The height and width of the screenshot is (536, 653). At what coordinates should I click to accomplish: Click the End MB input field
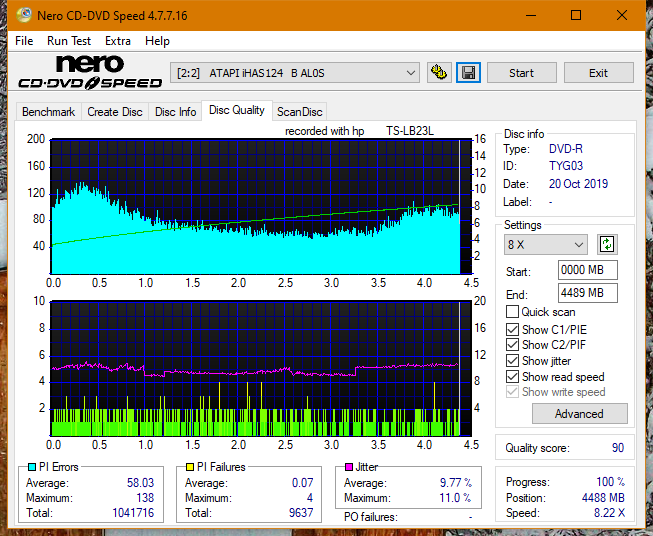tap(587, 293)
